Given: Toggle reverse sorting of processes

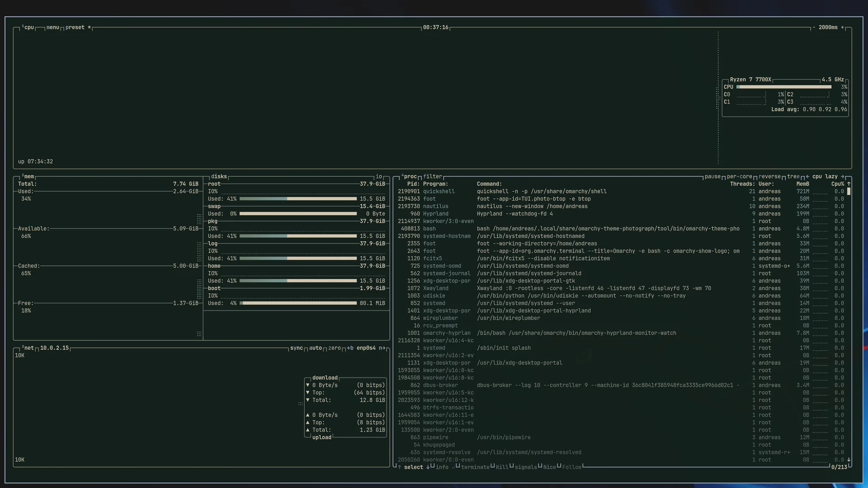Looking at the screenshot, I should 769,177.
